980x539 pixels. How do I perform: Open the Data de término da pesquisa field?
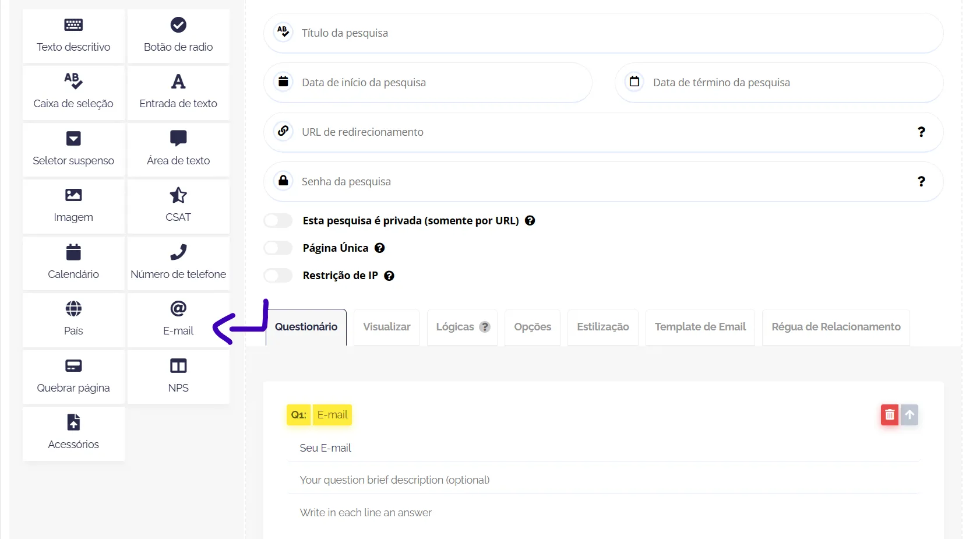780,83
